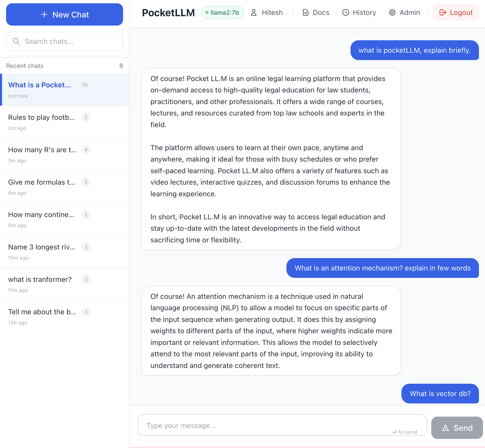Click the plus icon on New Chat

(44, 15)
